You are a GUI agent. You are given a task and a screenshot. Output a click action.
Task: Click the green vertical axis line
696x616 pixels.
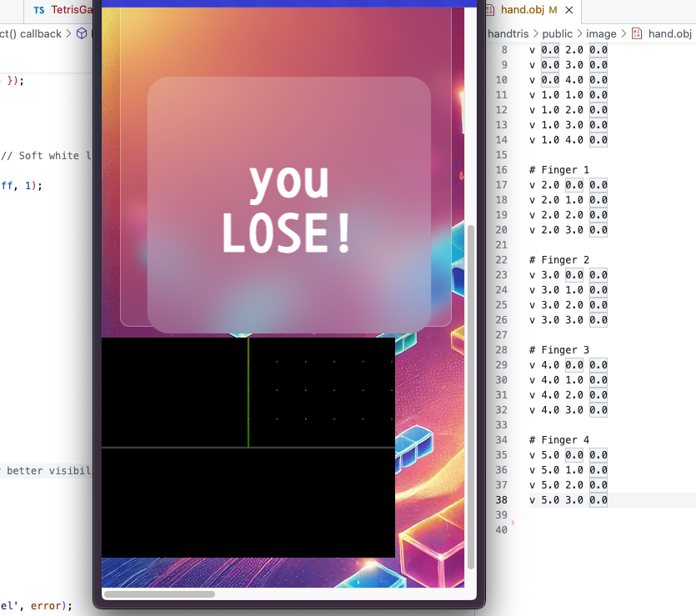tap(248, 393)
